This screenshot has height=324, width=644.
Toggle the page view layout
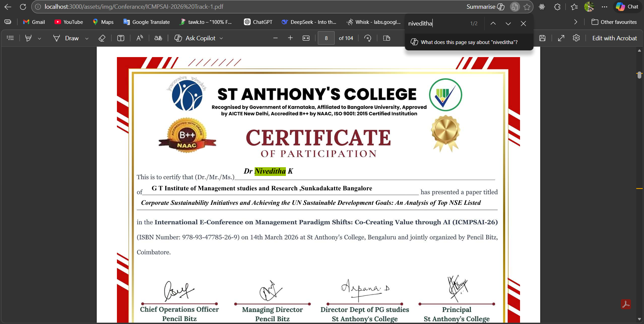tap(387, 38)
